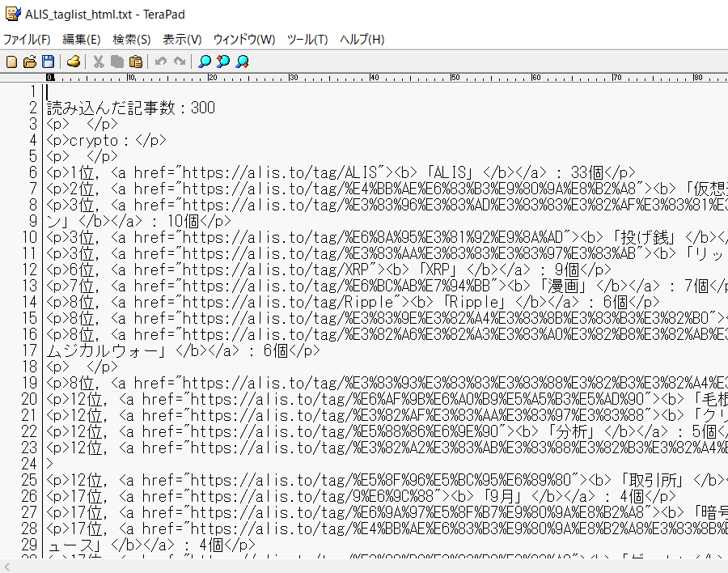The height and width of the screenshot is (573, 728).
Task: Open the ファイル(F) menu
Action: 27,40
